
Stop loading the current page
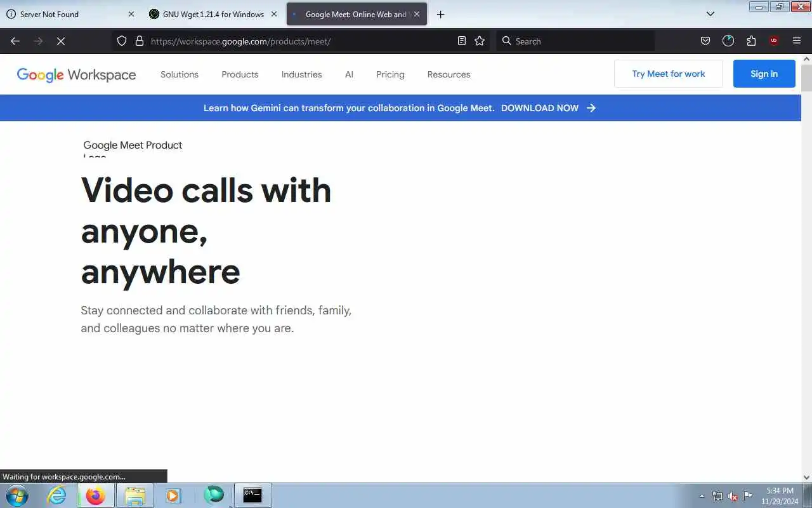point(61,41)
